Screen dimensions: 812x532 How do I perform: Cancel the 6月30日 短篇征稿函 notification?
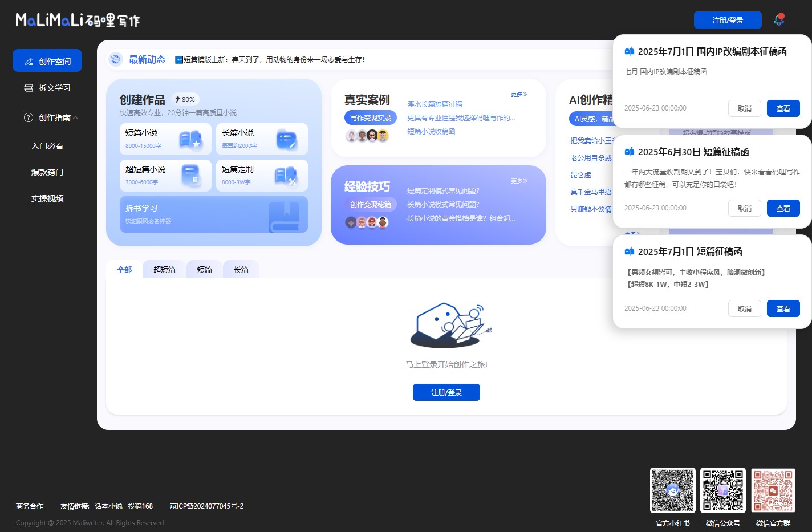(745, 208)
